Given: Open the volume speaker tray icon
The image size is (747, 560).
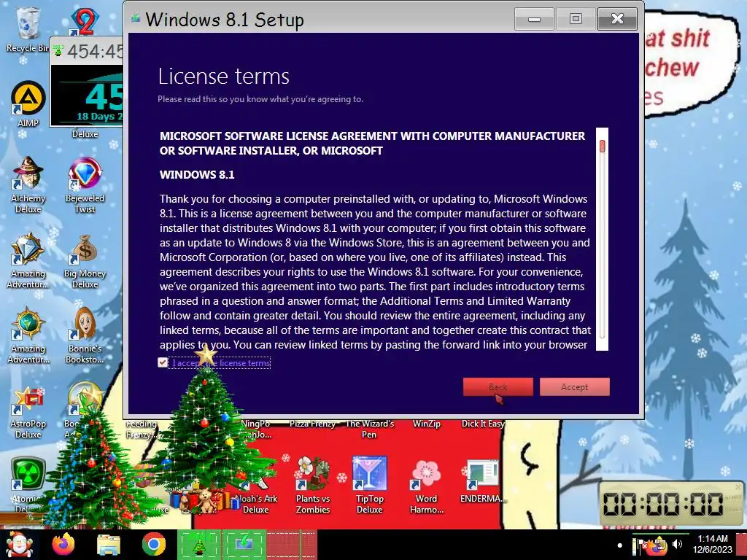Looking at the screenshot, I should [x=677, y=544].
